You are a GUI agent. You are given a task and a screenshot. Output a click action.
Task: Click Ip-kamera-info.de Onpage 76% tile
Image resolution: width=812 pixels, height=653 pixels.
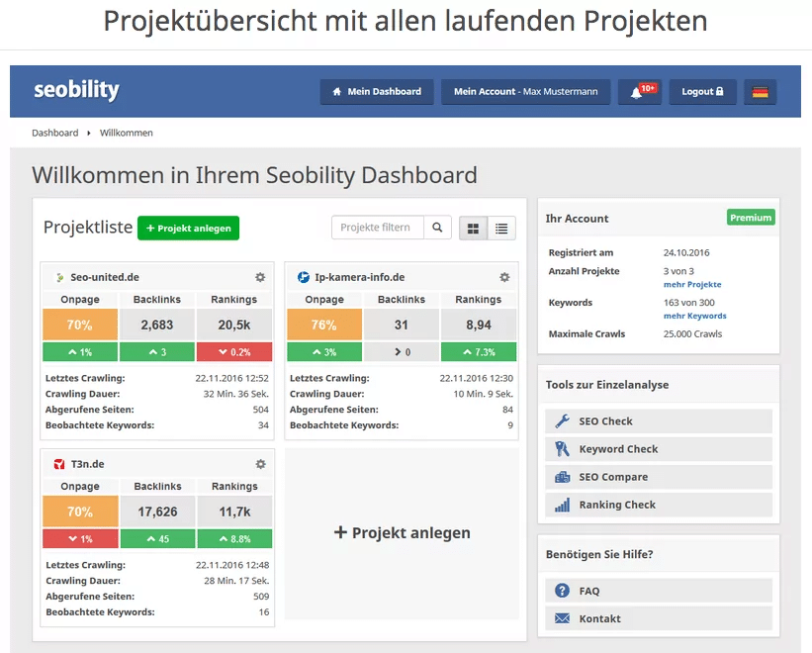(x=324, y=325)
